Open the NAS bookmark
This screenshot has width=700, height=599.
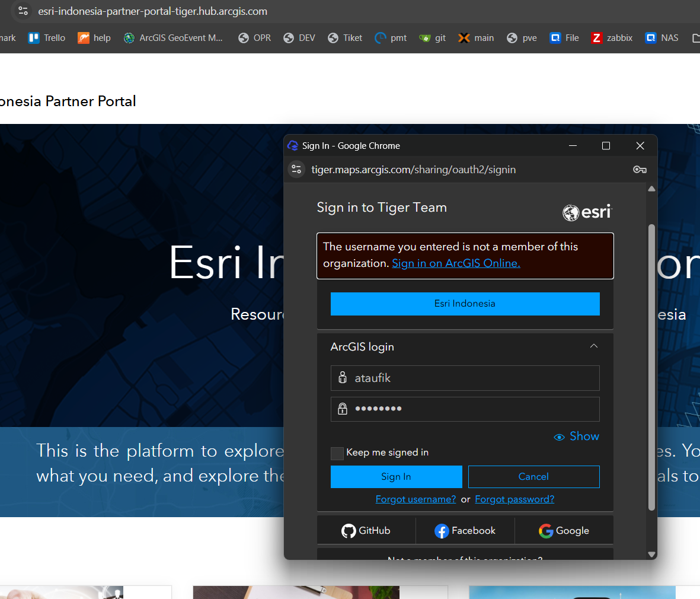tap(662, 38)
